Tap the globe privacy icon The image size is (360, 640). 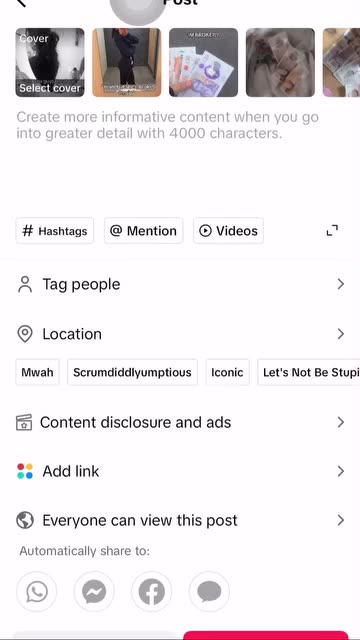(25, 520)
